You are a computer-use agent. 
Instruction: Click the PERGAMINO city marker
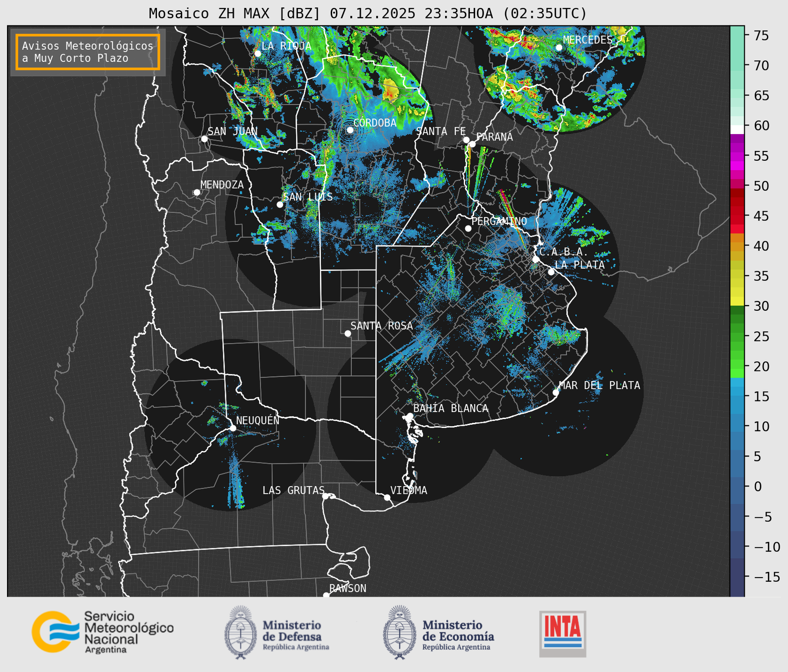pos(468,229)
